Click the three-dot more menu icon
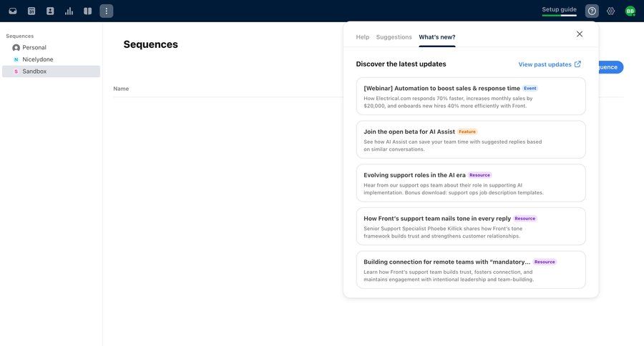 pyautogui.click(x=107, y=11)
